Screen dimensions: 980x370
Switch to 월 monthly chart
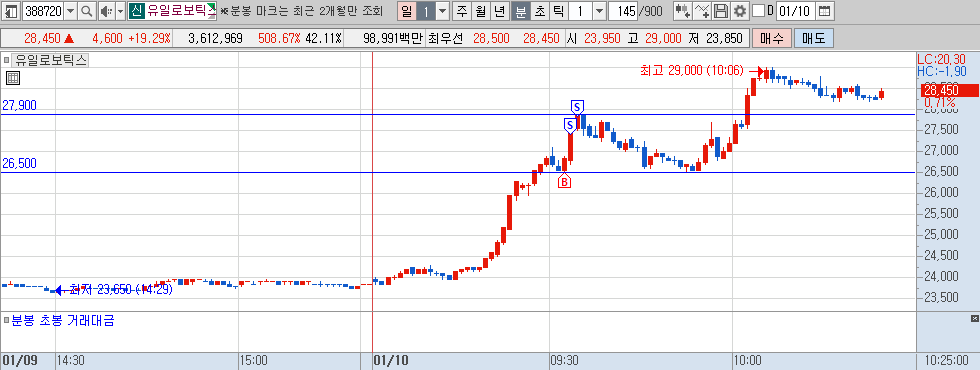(x=481, y=11)
